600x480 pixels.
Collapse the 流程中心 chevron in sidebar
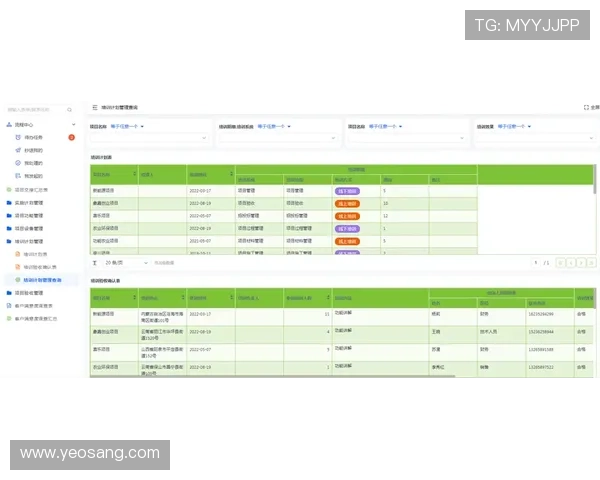[75, 125]
